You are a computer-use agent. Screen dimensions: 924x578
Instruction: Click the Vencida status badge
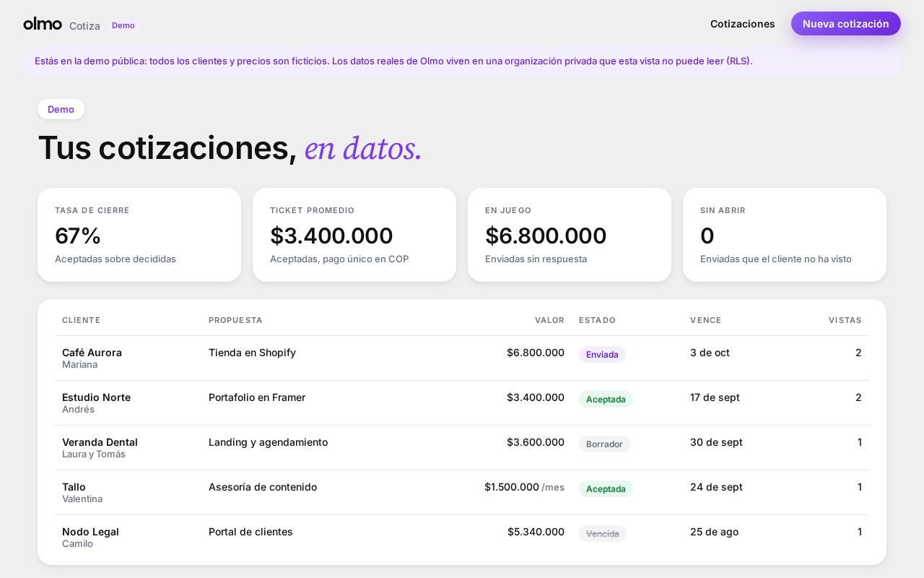pos(603,534)
